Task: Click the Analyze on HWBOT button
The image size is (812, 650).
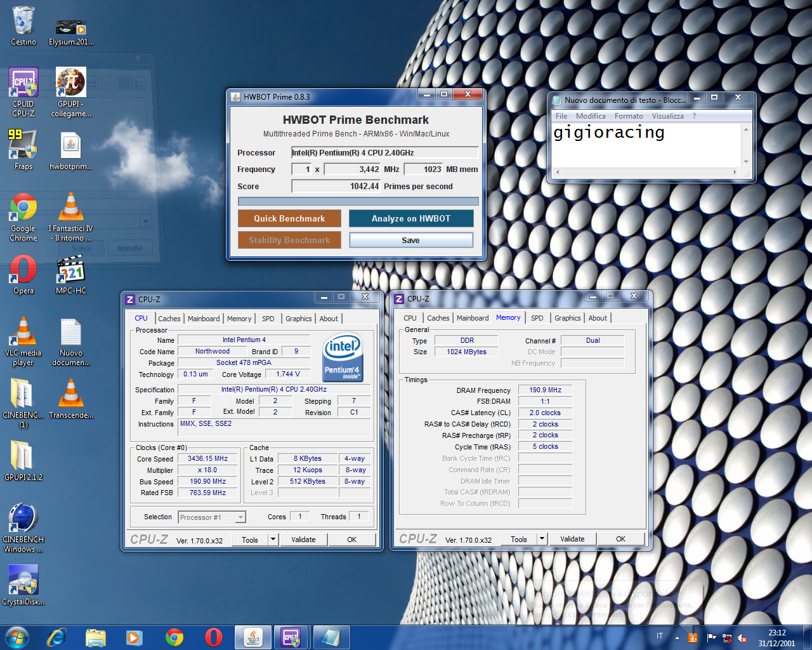Action: click(411, 218)
